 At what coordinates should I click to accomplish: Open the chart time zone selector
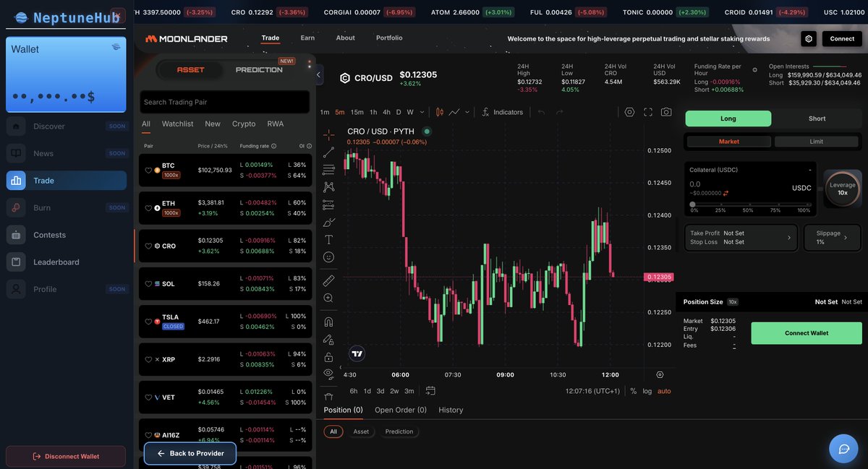tap(592, 391)
